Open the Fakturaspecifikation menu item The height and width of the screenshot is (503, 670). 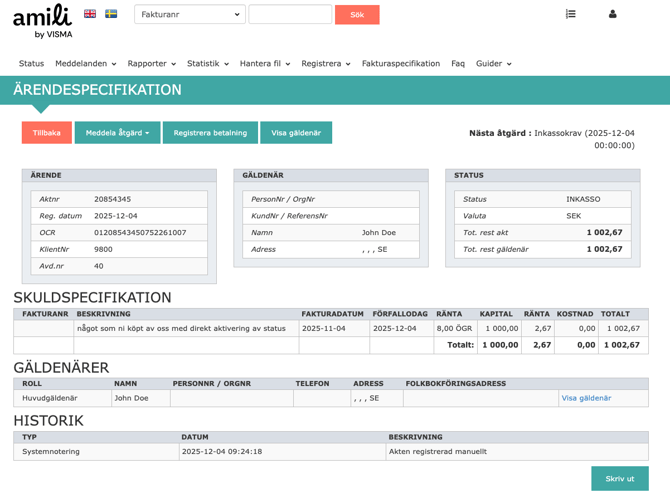point(400,63)
